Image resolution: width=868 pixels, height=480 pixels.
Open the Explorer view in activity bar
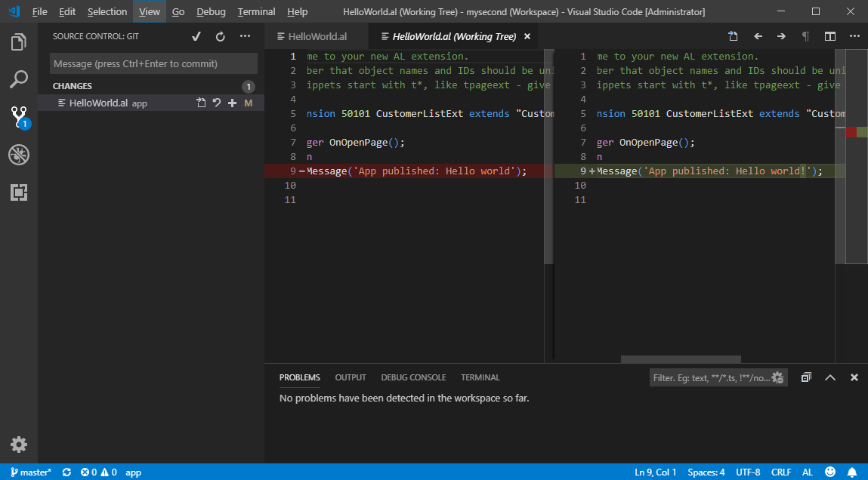tap(19, 42)
